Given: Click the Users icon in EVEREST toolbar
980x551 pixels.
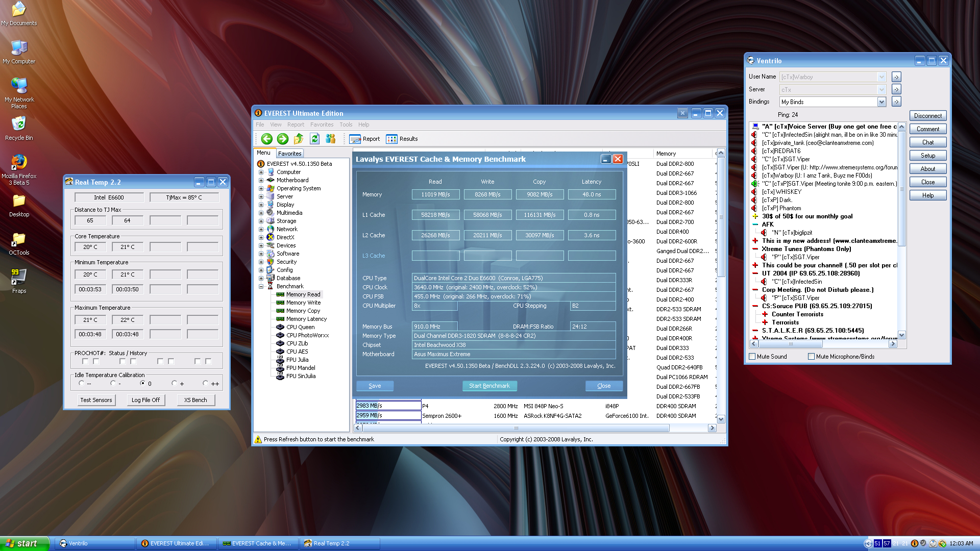Looking at the screenshot, I should pyautogui.click(x=331, y=139).
